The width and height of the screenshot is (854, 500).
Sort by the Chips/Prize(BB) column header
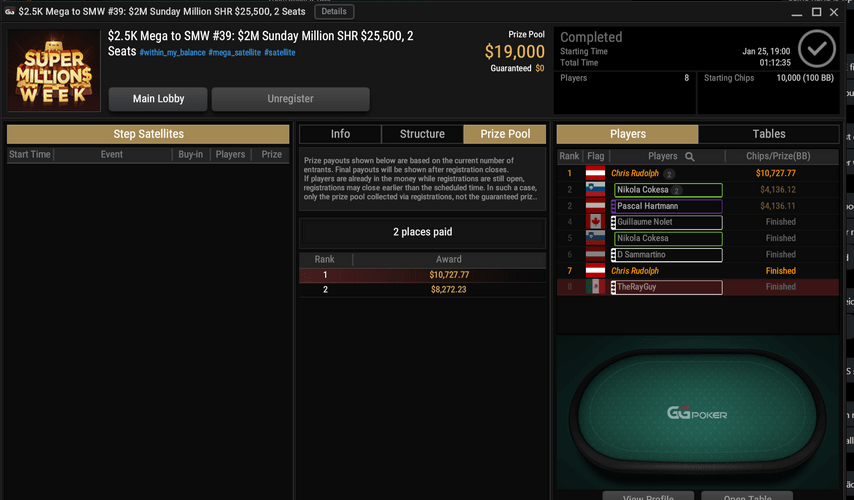(778, 156)
